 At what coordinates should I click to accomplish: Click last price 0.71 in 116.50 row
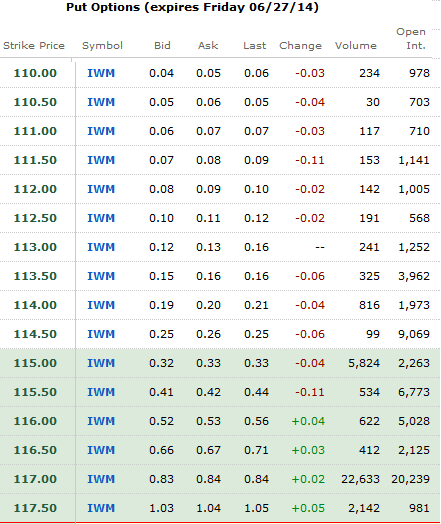[256, 450]
